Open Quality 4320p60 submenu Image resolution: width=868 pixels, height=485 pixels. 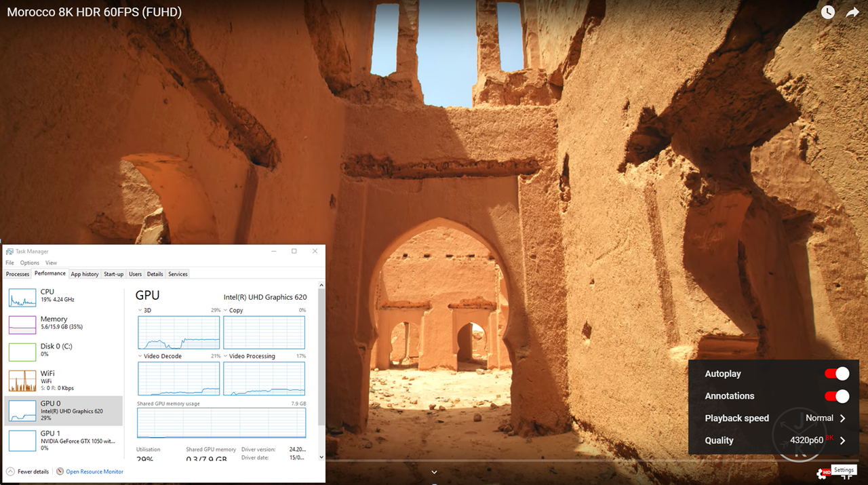pos(774,440)
